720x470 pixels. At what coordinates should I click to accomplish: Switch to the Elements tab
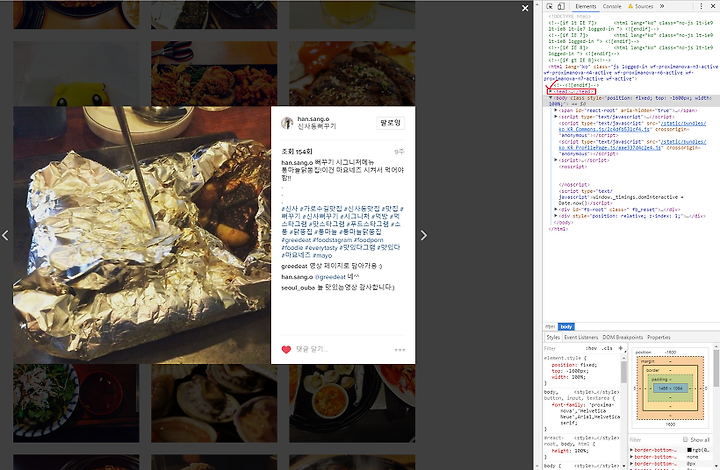[x=586, y=6]
